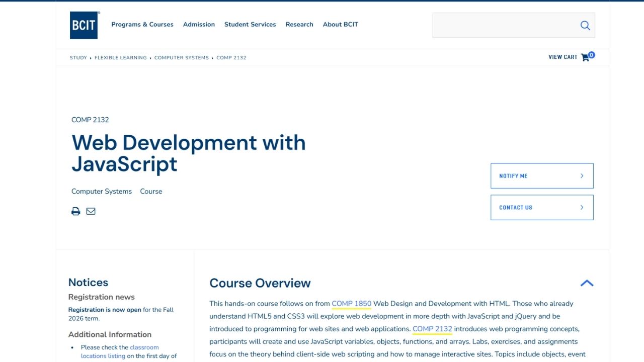This screenshot has width=644, height=362.
Task: Open the COMP 2132 link in the overview paragraph
Action: click(x=432, y=329)
